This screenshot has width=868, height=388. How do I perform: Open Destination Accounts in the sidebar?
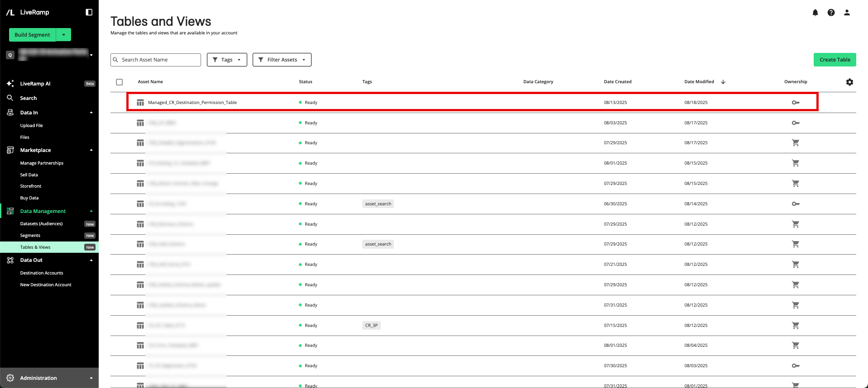pos(42,273)
